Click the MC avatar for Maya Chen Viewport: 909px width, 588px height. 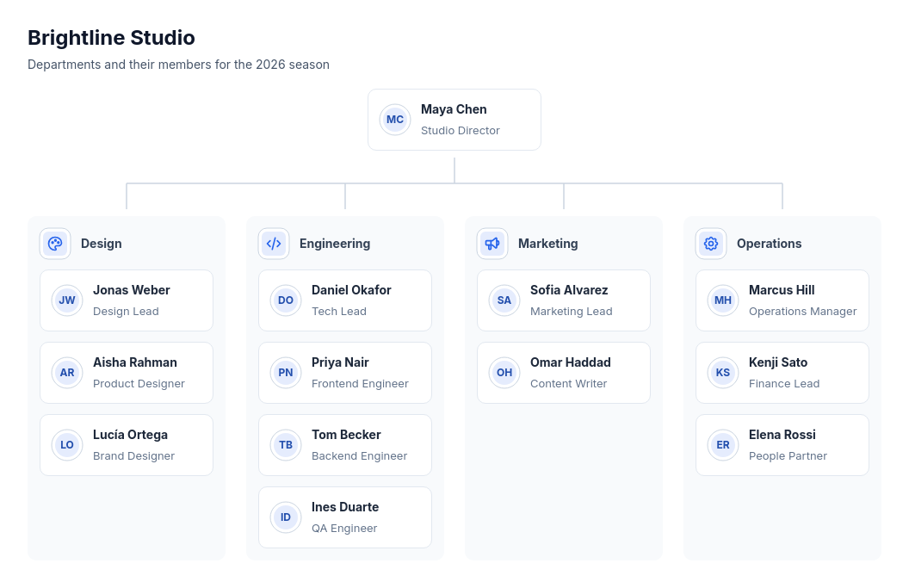click(395, 120)
